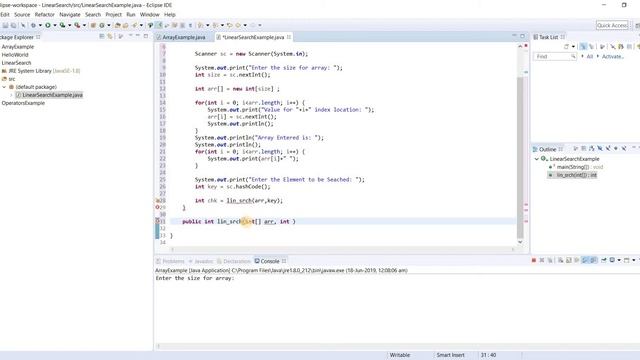This screenshot has width=640, height=360.
Task: Switch to the Declaration tab
Action: [233, 261]
